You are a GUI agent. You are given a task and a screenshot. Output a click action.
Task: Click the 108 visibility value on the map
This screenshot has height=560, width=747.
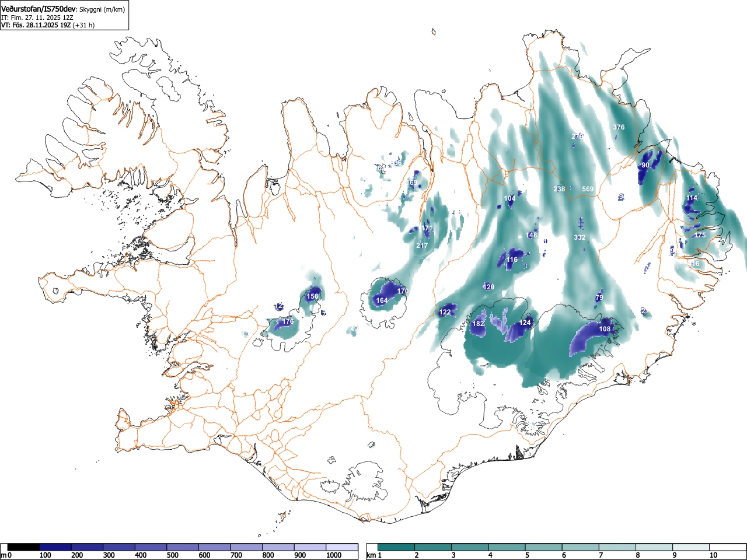[605, 329]
